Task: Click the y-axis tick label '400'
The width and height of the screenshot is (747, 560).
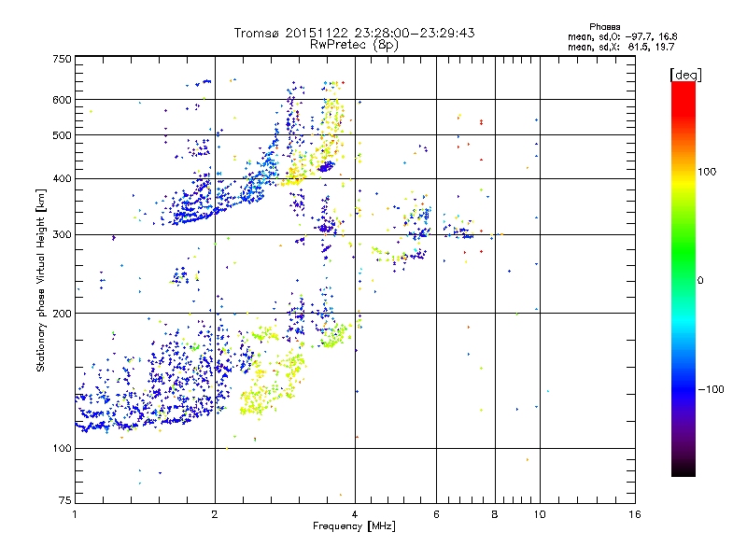Action: (62, 178)
